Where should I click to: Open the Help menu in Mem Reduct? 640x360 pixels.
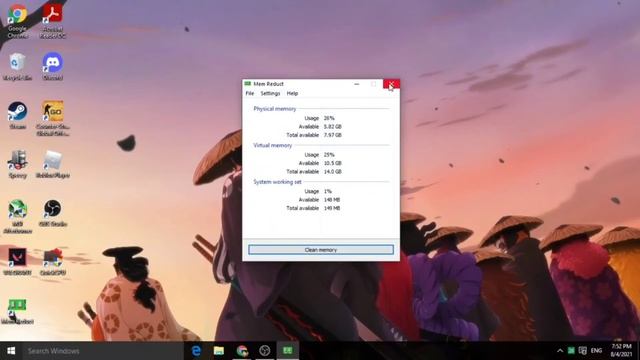coord(292,93)
